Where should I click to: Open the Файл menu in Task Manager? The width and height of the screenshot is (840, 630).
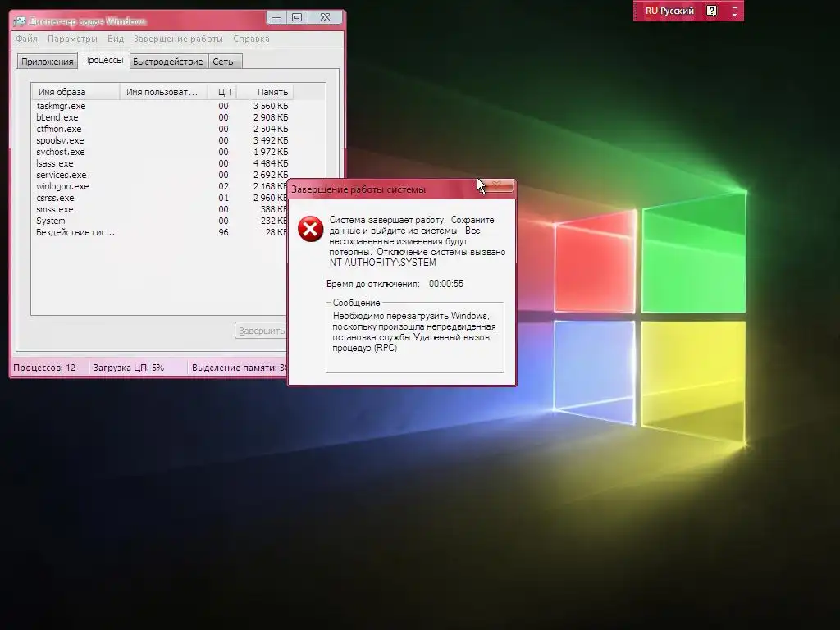click(x=26, y=39)
